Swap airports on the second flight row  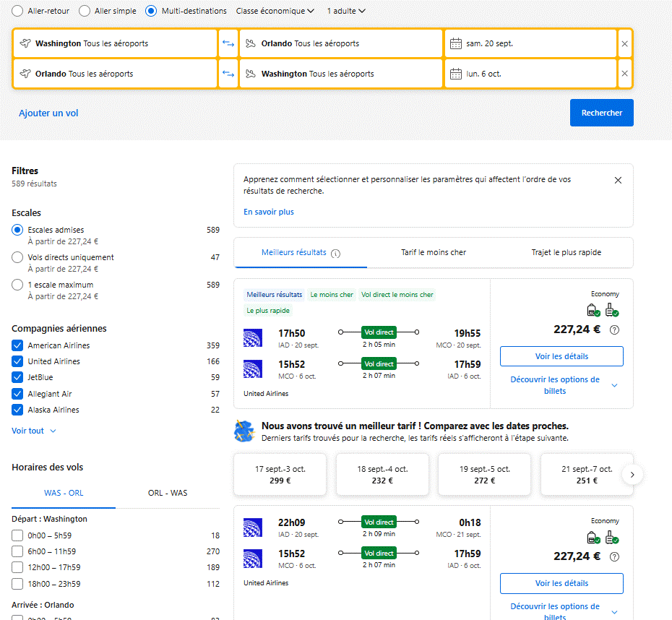pos(228,74)
